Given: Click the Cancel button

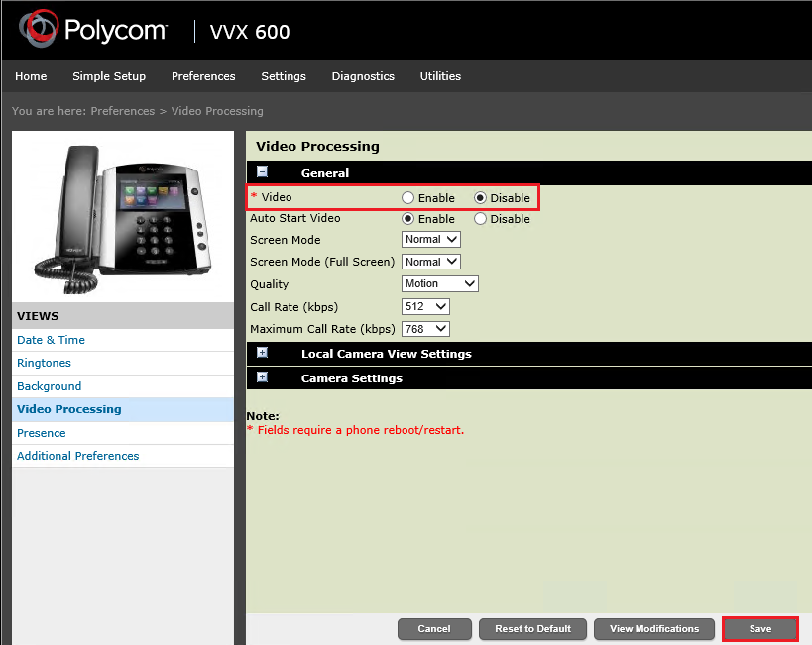Looking at the screenshot, I should [x=434, y=629].
